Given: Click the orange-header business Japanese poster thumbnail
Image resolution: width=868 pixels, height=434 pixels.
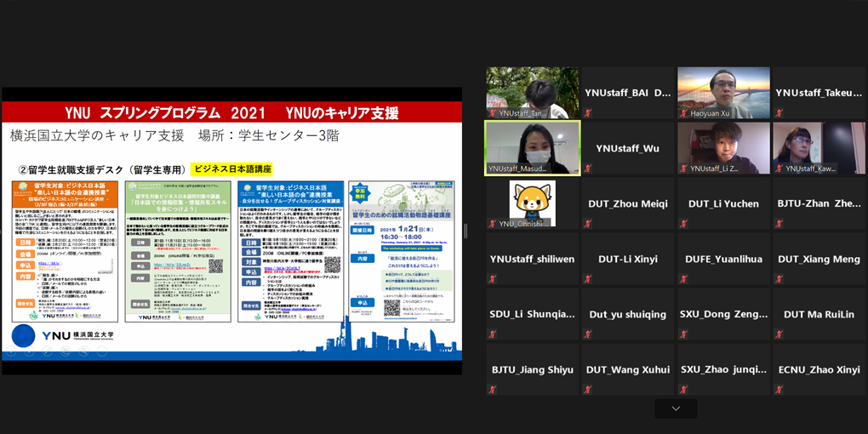Looking at the screenshot, I should (65, 251).
